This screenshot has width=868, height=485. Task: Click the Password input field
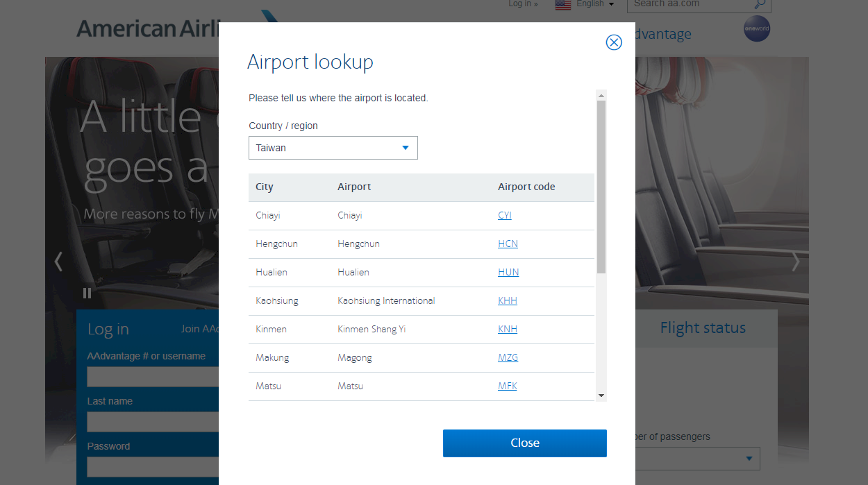(153, 467)
